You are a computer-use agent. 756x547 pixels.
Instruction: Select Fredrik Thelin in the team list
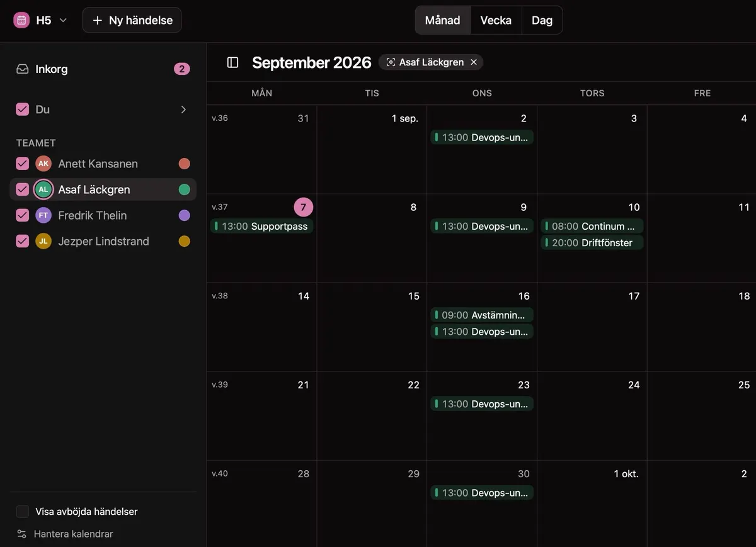(103, 215)
